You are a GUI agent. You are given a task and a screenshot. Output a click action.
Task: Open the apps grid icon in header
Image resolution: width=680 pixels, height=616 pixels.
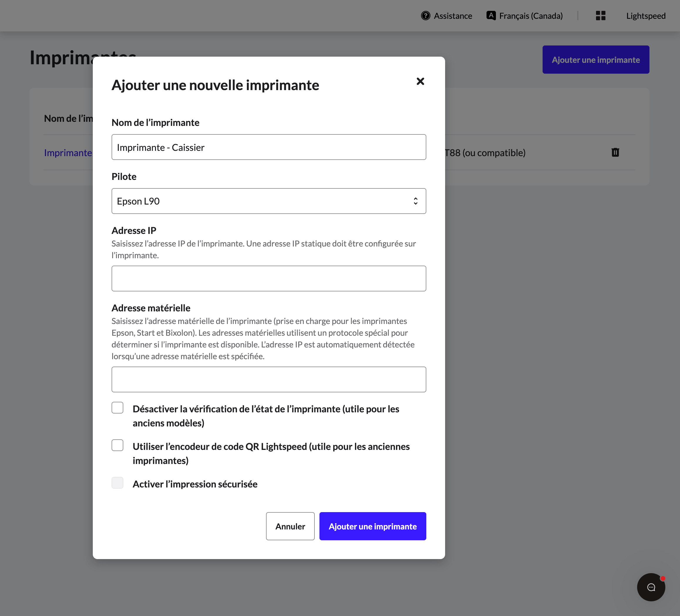coord(600,16)
